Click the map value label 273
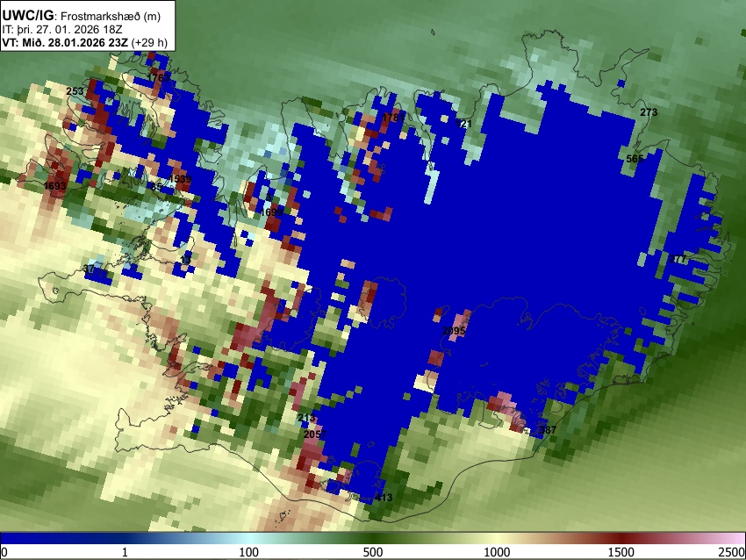746x560 pixels. [649, 112]
